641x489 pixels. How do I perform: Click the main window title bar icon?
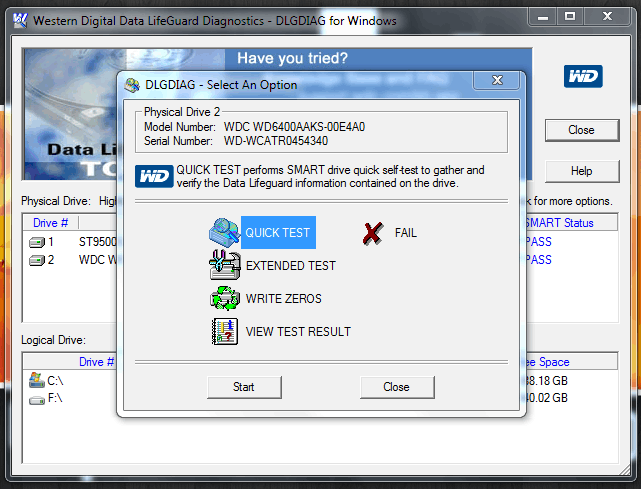(x=20, y=20)
